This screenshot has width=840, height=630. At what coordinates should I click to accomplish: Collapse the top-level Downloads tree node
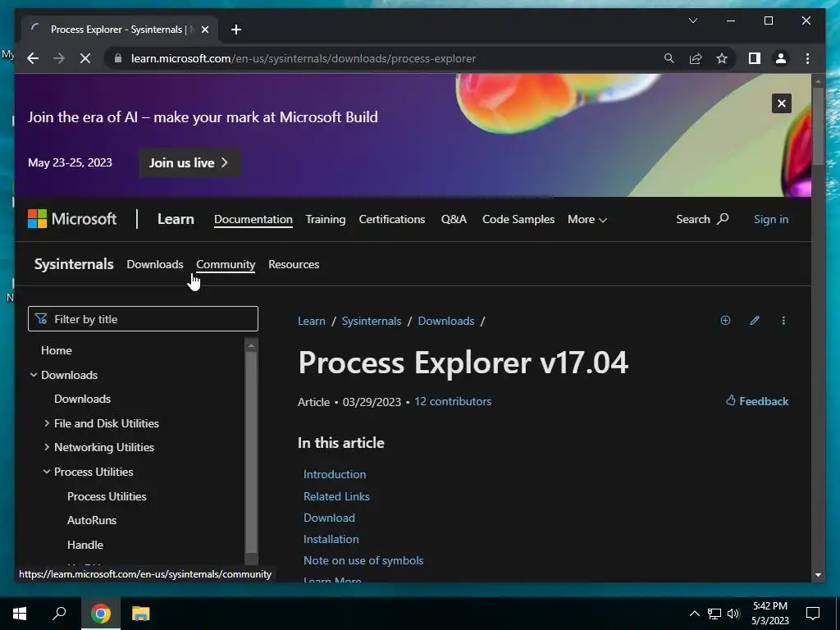34,375
